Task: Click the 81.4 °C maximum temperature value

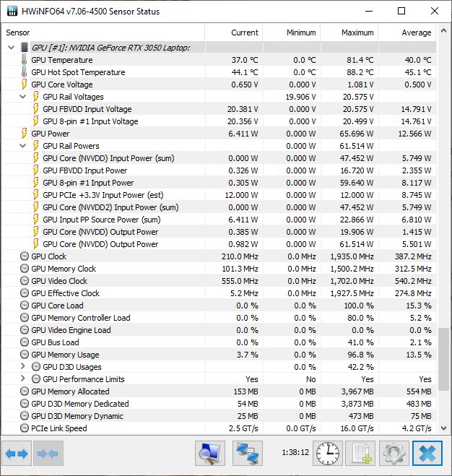Action: [360, 60]
